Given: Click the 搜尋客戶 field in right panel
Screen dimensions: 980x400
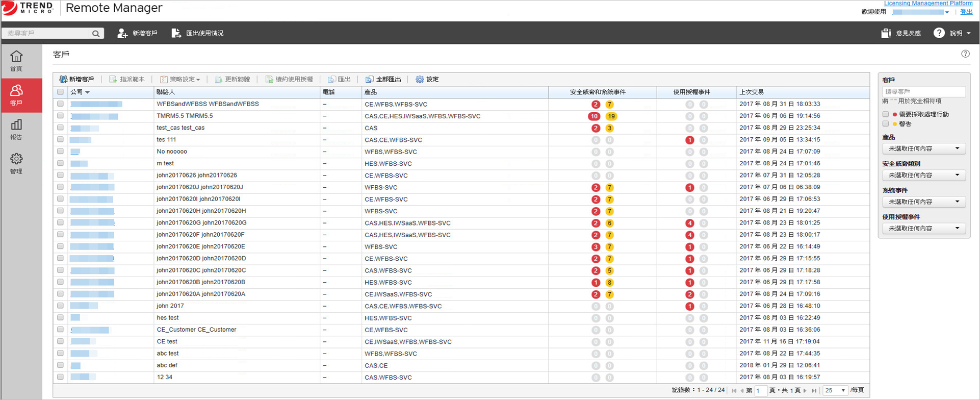Looking at the screenshot, I should pos(923,91).
